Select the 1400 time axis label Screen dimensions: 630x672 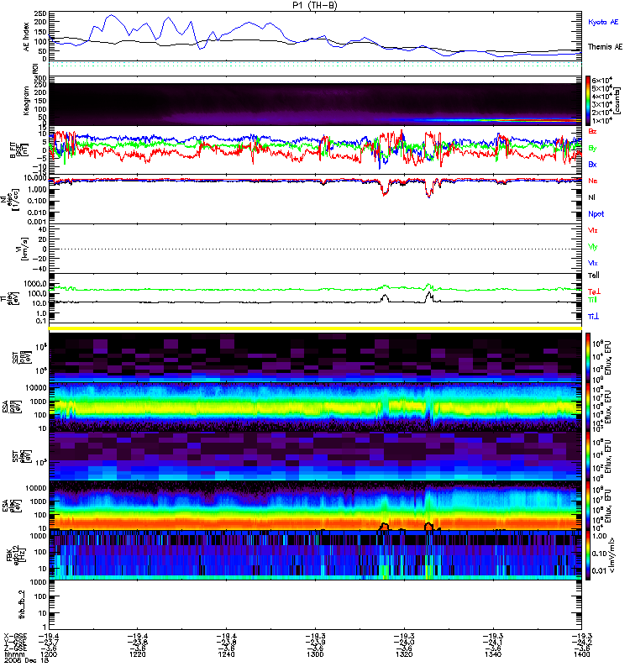pos(581,654)
